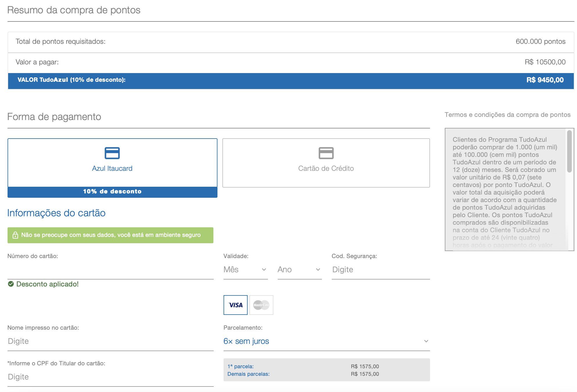This screenshot has width=577, height=392.
Task: Select the Azul Itaucard label
Action: point(112,168)
